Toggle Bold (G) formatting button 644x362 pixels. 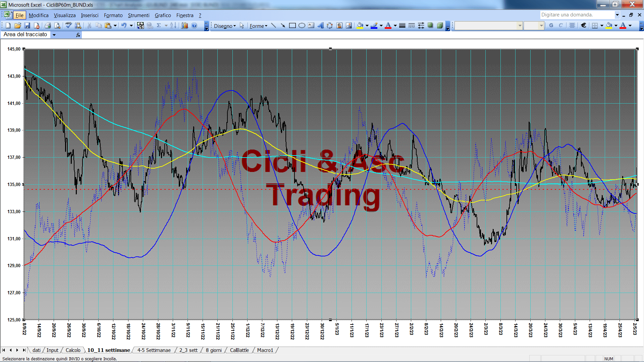coord(551,25)
